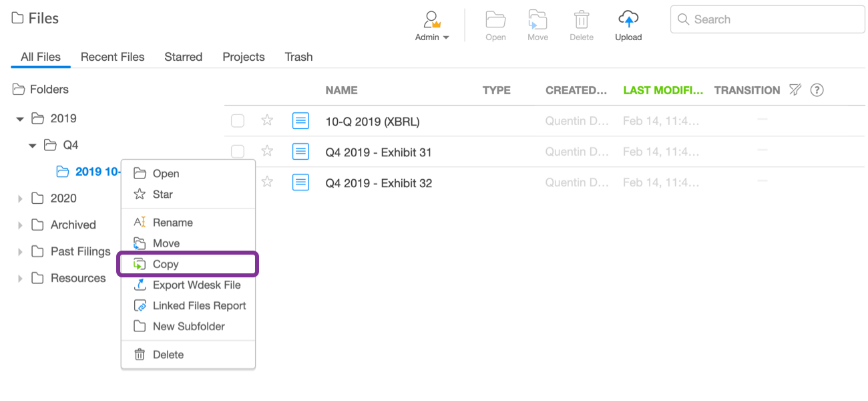868x401 pixels.
Task: Select the Q4 2019 - Exhibit 31 checkbox
Action: 238,152
